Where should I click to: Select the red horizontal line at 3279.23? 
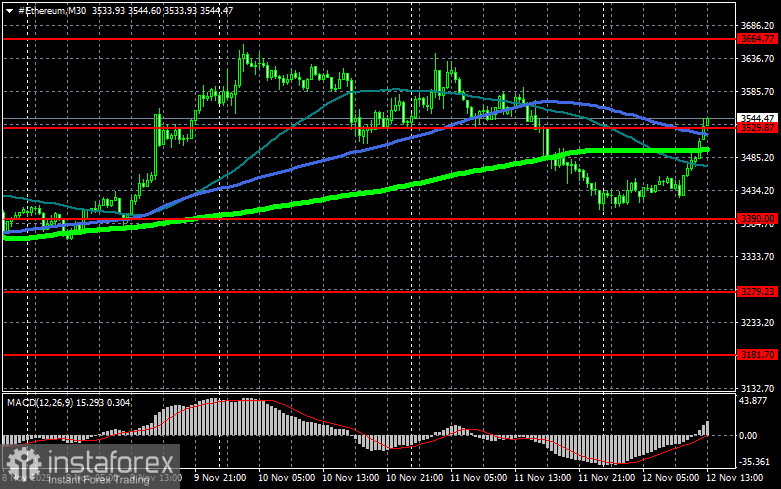[x=369, y=292]
